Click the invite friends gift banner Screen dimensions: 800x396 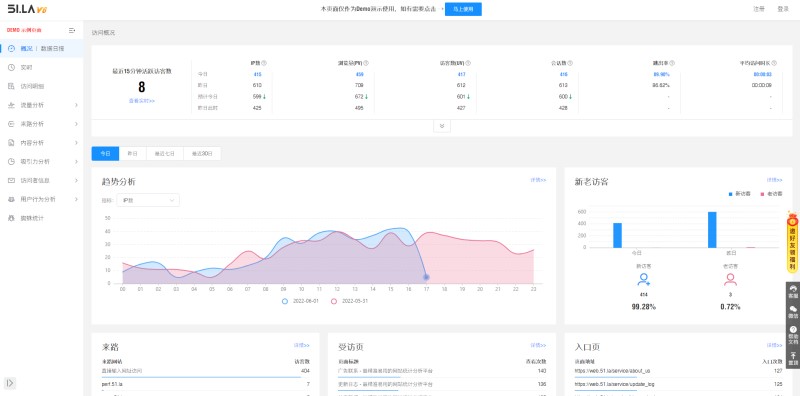point(792,242)
